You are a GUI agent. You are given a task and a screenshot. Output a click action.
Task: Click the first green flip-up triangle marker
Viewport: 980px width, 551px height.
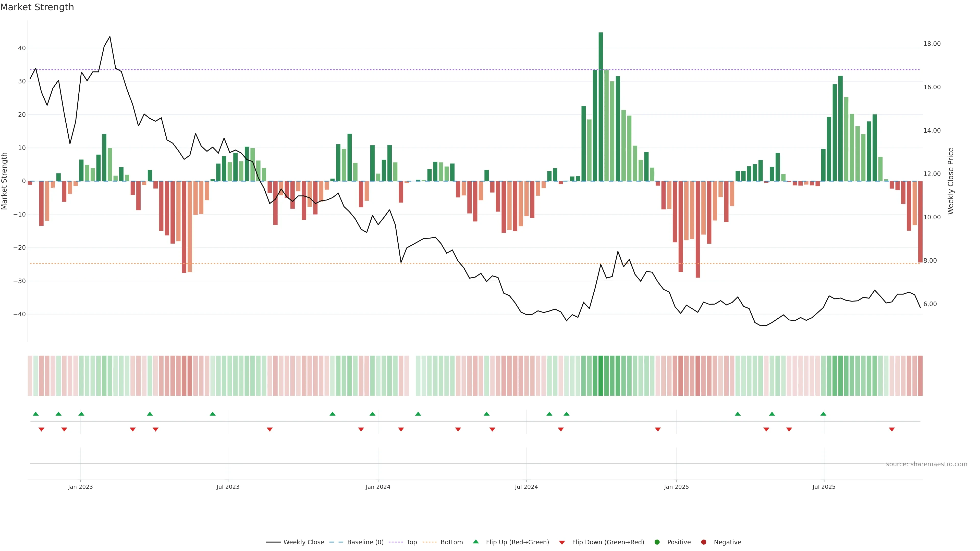(36, 414)
